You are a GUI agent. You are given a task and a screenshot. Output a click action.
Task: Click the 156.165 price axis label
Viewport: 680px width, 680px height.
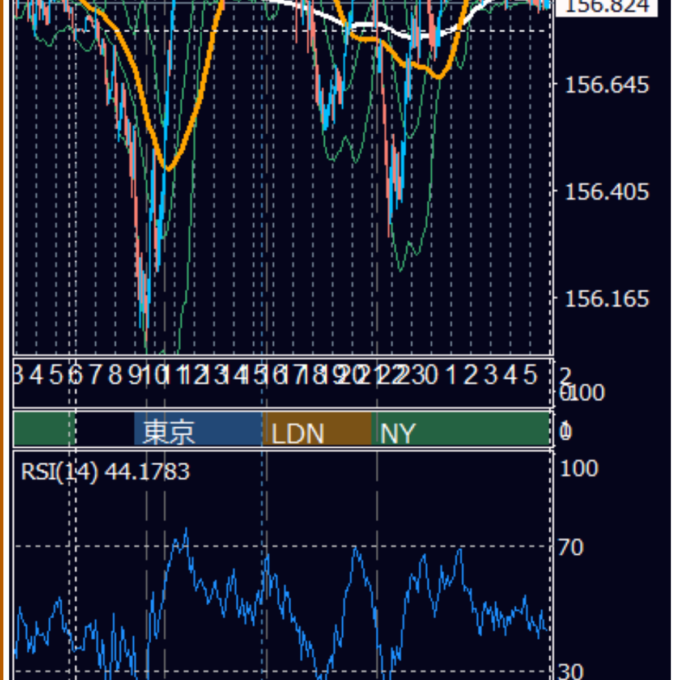[x=607, y=299]
